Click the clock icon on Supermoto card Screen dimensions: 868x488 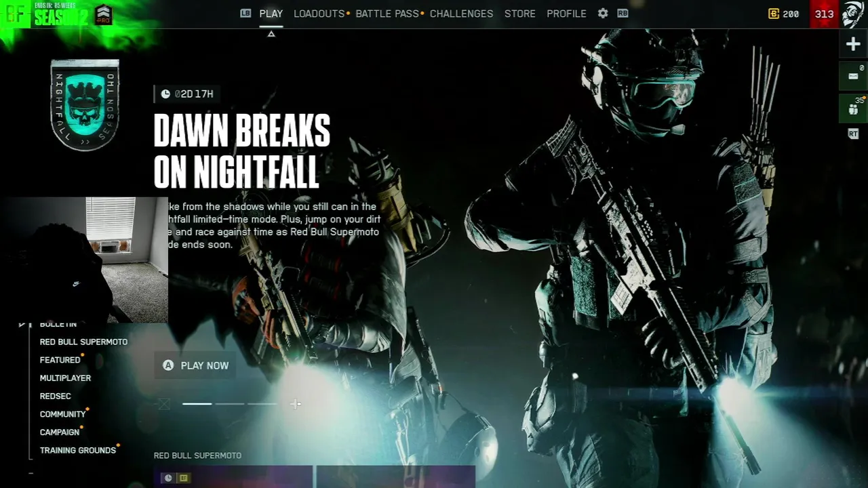tap(168, 478)
